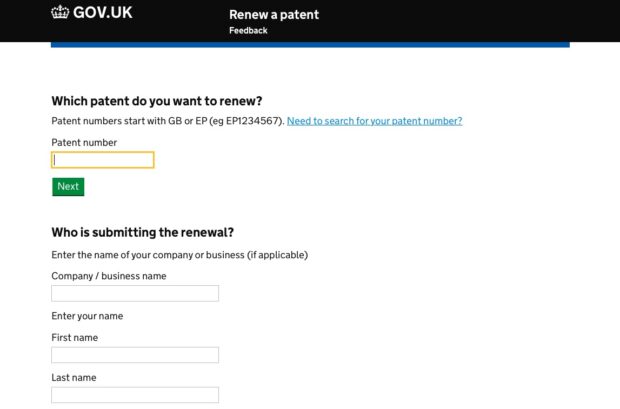This screenshot has height=409, width=620.
Task: Click the hint text mentioning EP1234567
Action: [168, 121]
